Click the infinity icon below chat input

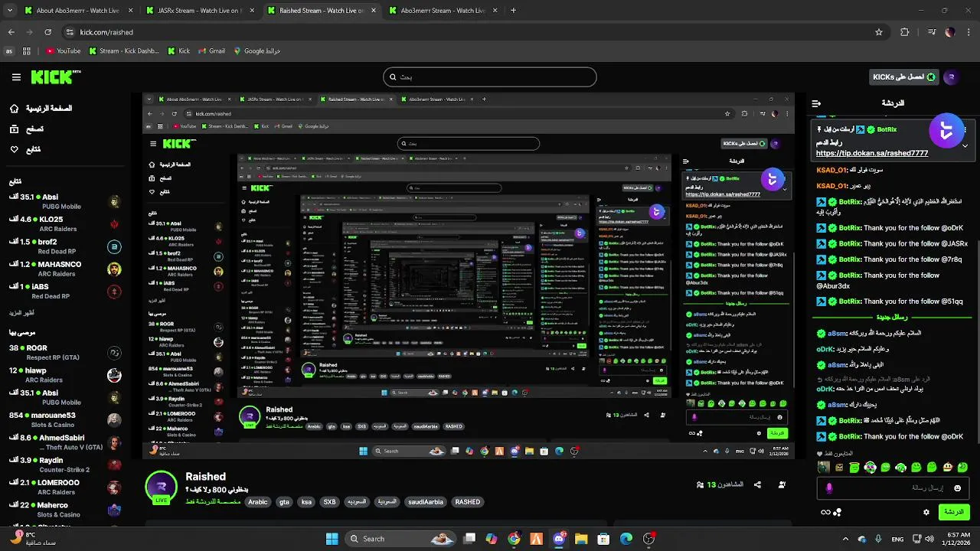pos(825,512)
